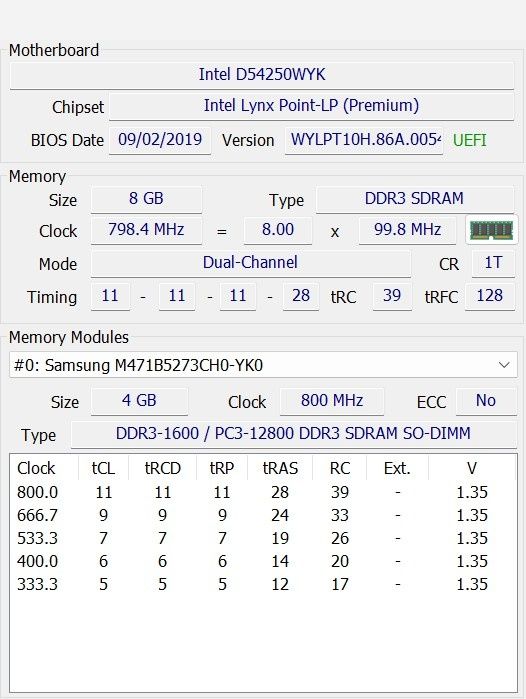Viewport: 526px width, 699px height.
Task: Click the tRCD column header
Action: [x=163, y=468]
